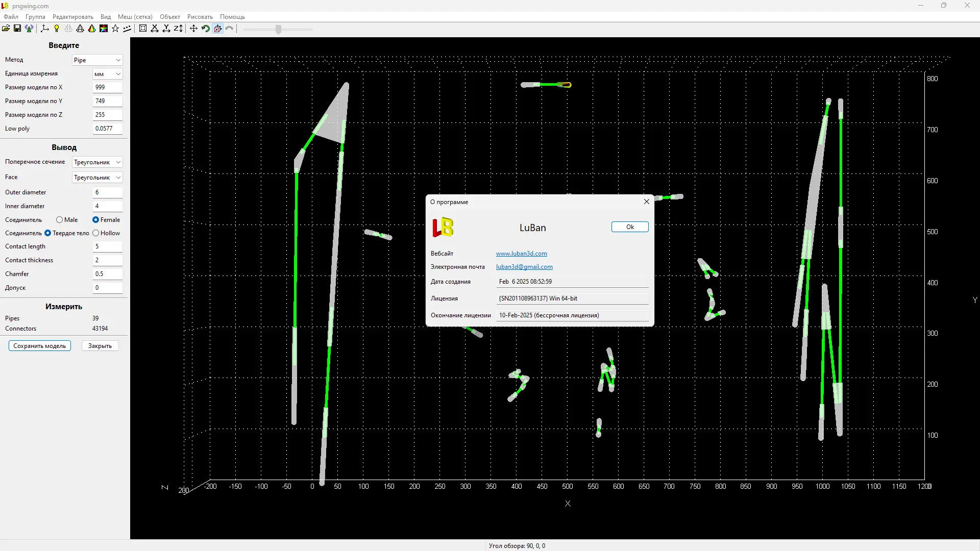Select the Male connector radio button
Screen dimensions: 980x551
click(60, 220)
